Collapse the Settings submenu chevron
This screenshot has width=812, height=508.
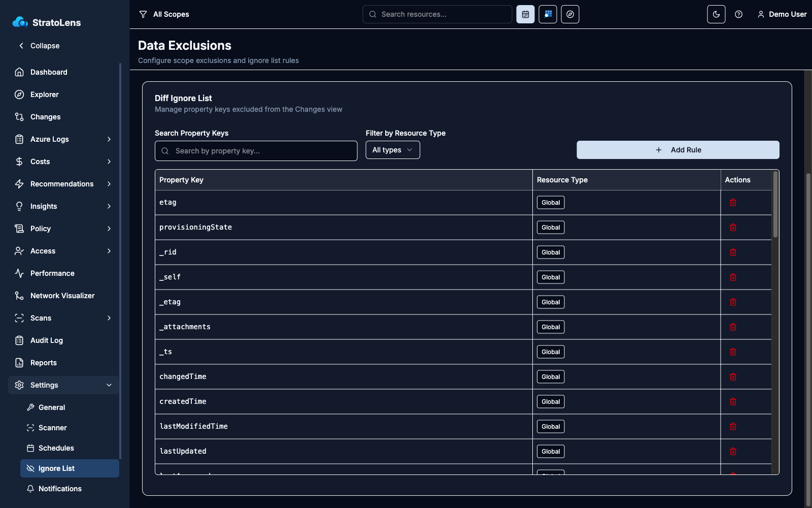pos(109,385)
